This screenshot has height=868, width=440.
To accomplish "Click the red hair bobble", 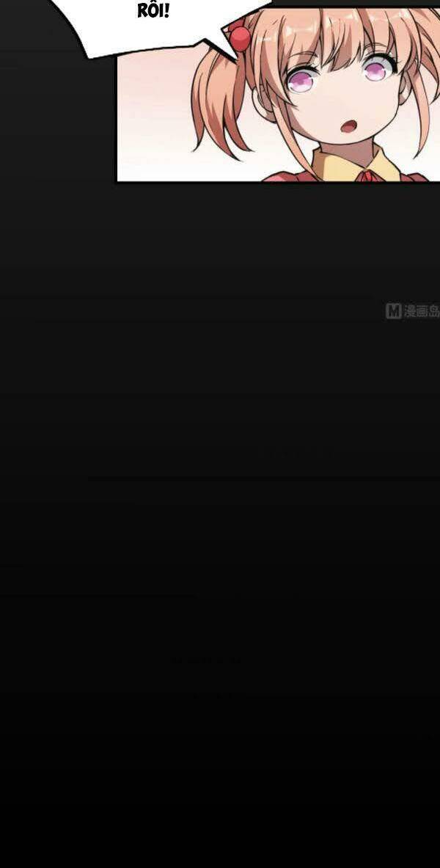I will click(241, 39).
